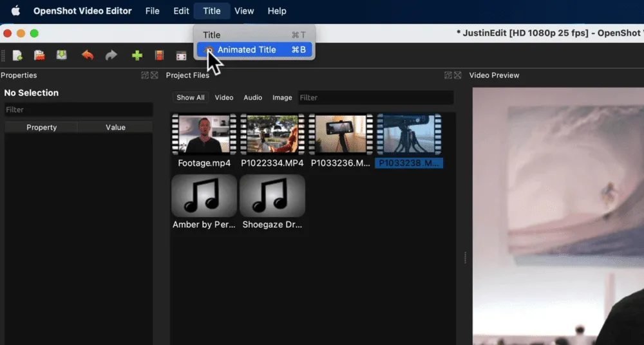The width and height of the screenshot is (644, 345).
Task: Open the View menu
Action: 244,11
